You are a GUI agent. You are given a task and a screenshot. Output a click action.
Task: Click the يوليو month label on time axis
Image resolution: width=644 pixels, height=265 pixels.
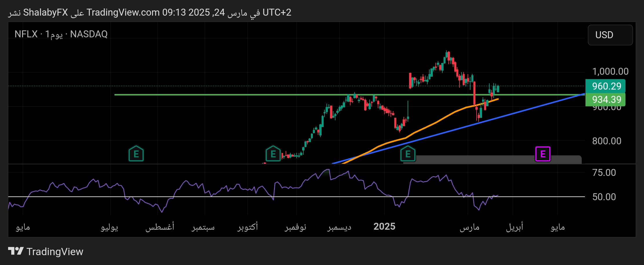pyautogui.click(x=109, y=227)
